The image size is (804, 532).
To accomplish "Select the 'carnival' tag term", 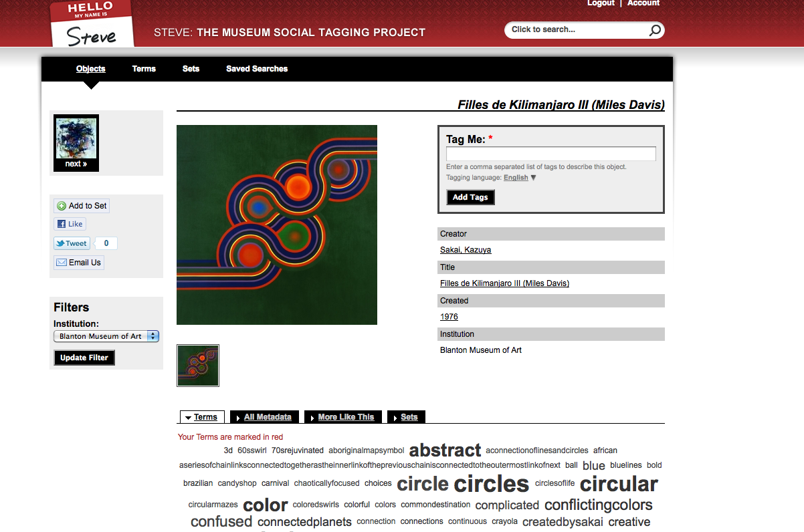I will point(275,483).
